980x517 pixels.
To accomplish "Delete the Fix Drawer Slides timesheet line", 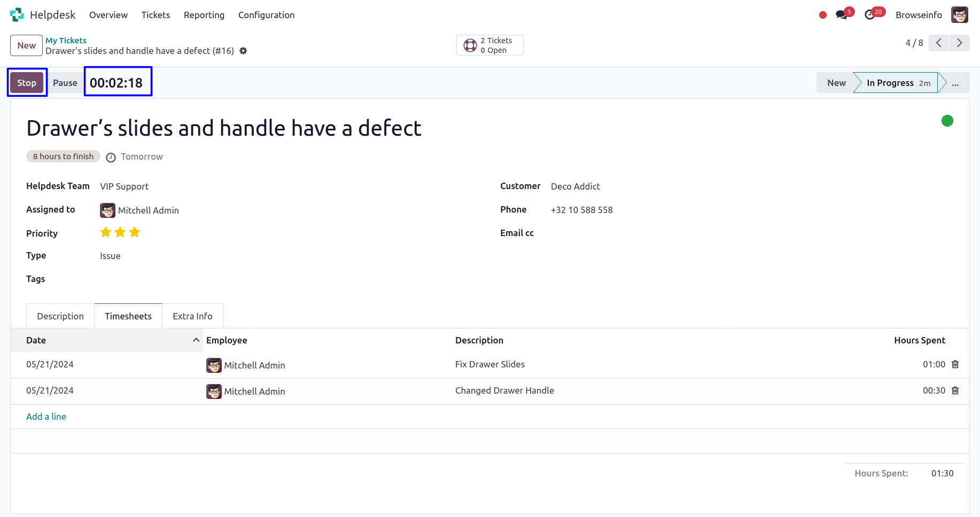I will (955, 364).
